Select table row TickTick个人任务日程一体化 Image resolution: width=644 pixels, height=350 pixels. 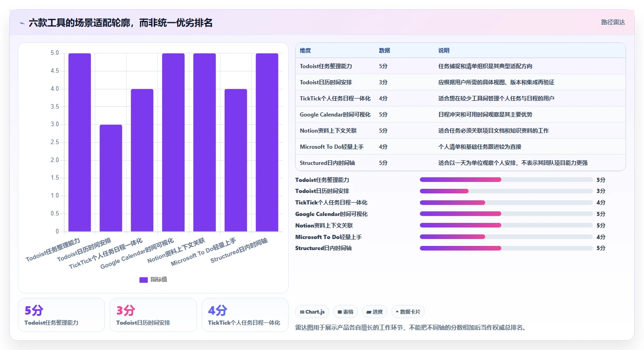460,99
